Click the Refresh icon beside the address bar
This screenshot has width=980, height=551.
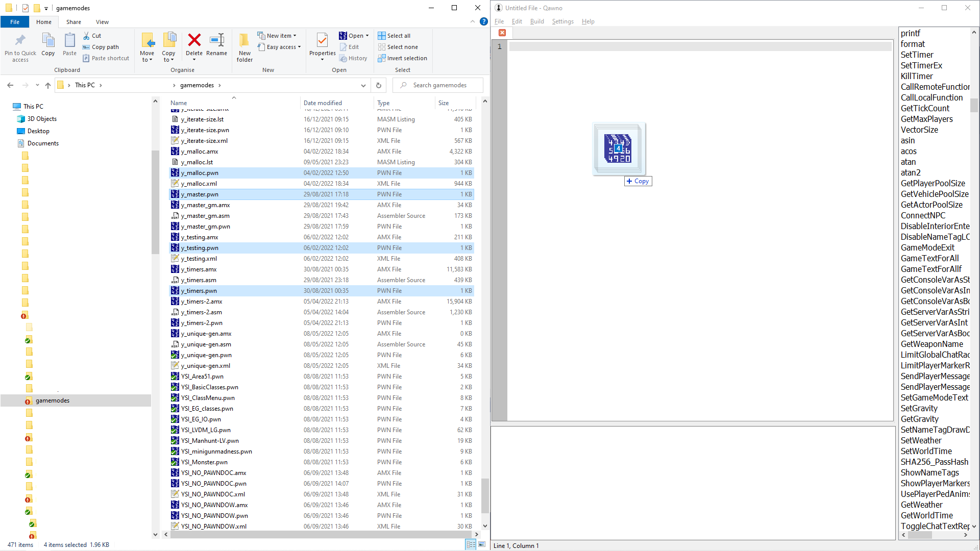378,85
